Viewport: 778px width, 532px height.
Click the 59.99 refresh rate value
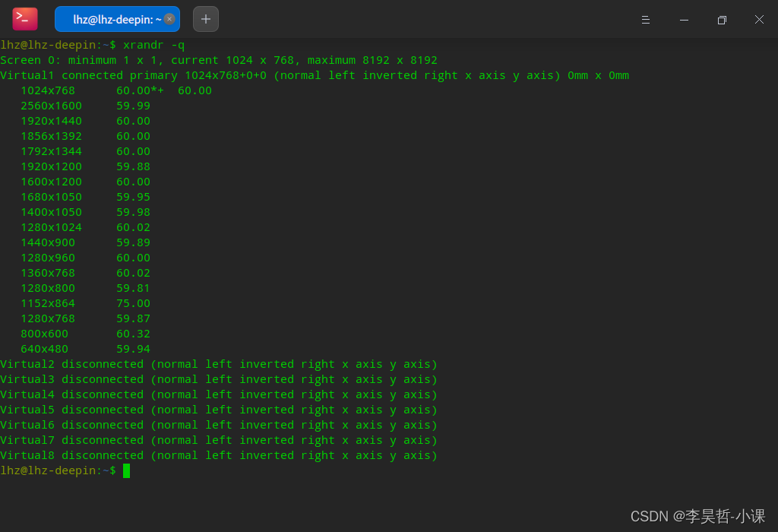tap(133, 106)
